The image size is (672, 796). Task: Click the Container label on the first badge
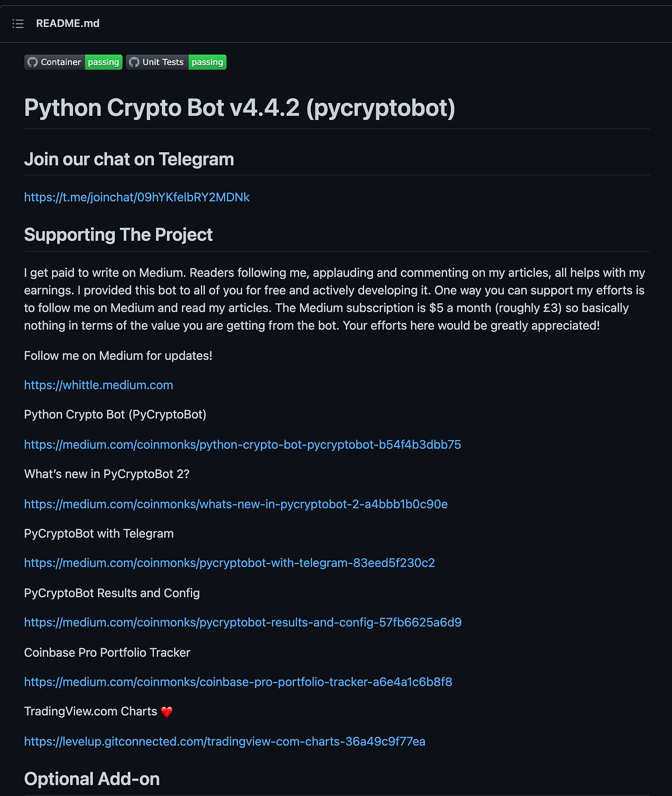[x=62, y=62]
